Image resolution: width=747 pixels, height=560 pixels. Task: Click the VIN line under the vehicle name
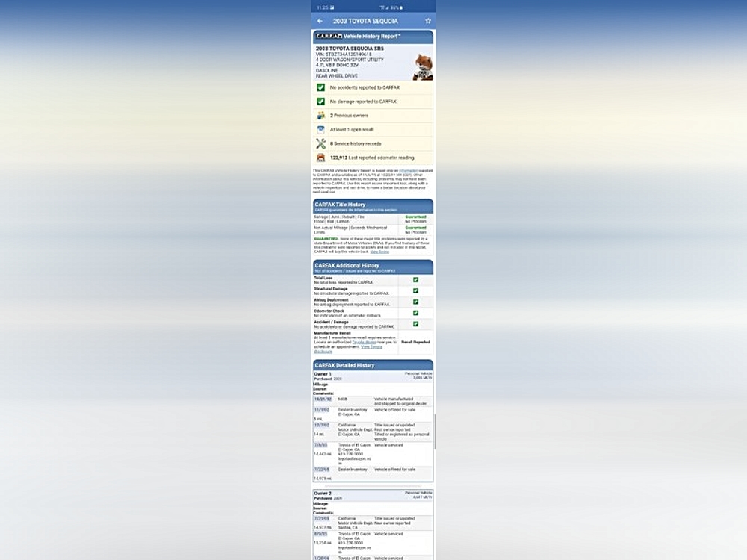click(x=344, y=55)
